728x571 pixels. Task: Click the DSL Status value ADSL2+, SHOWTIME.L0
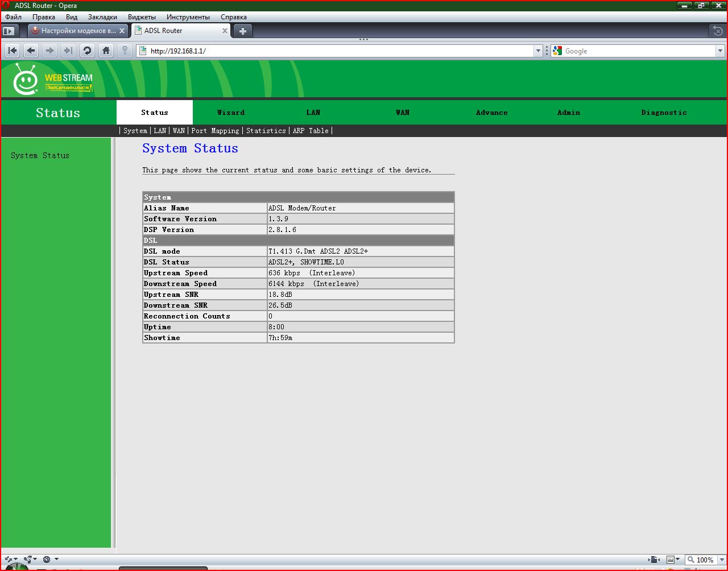click(x=306, y=262)
